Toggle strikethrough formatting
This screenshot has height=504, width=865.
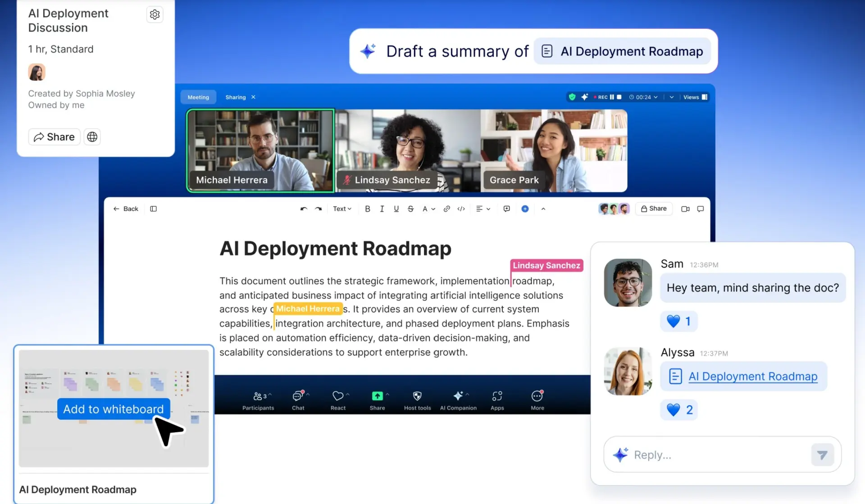(410, 209)
